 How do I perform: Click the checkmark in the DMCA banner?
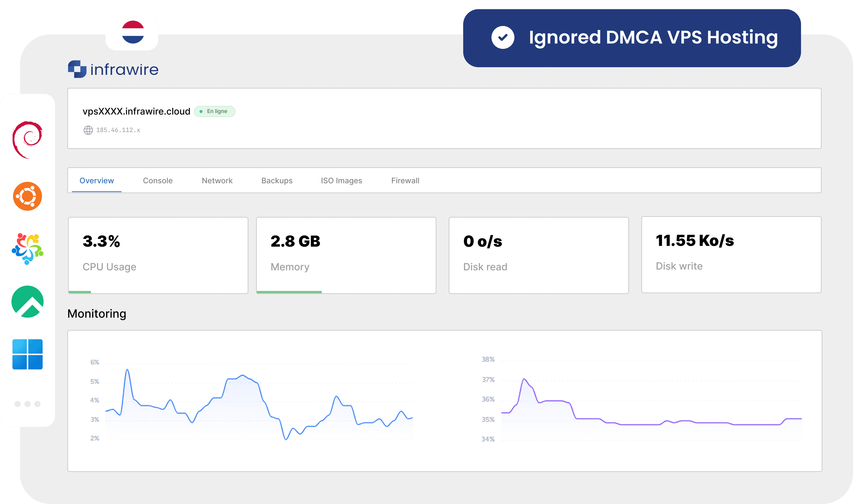(x=503, y=38)
